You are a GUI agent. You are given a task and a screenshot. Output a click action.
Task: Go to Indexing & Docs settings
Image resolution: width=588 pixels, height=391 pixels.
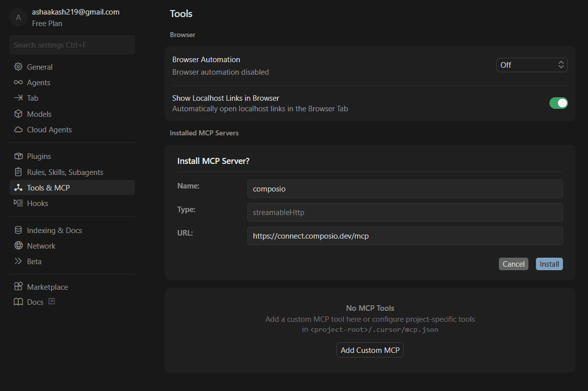coord(72,230)
